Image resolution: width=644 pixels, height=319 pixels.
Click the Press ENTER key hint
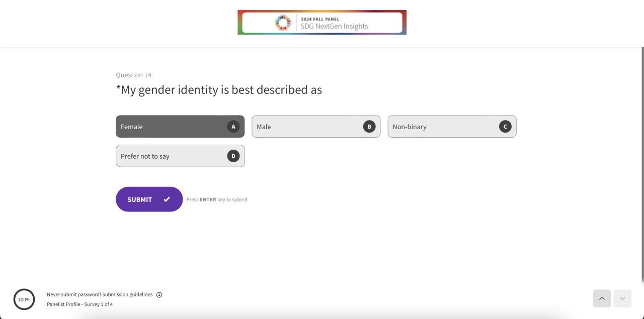pos(217,199)
